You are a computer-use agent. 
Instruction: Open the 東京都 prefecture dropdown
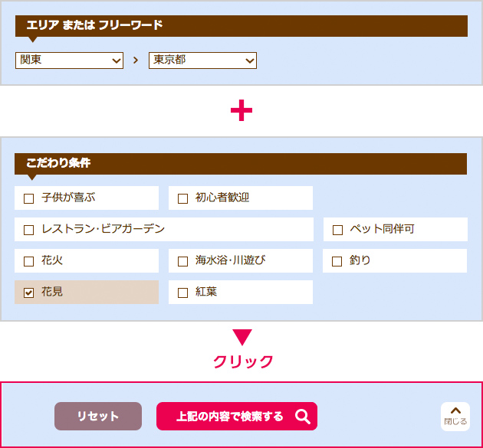tap(202, 60)
